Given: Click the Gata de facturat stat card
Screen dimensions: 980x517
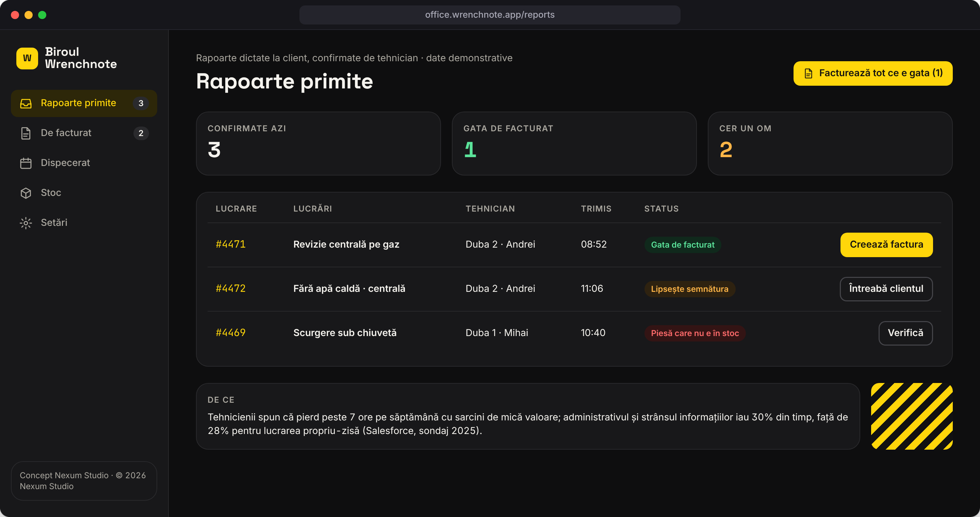Looking at the screenshot, I should 574,143.
